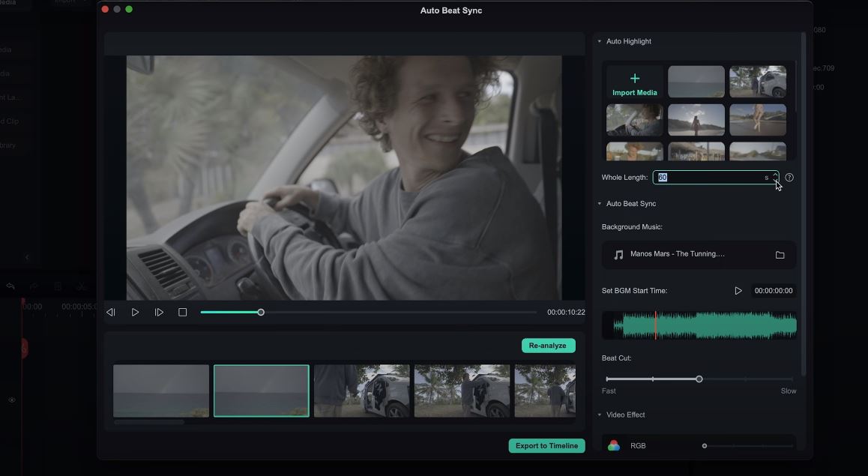Click the previous frame playback icon
Screen dimensions: 868x476
click(x=111, y=312)
